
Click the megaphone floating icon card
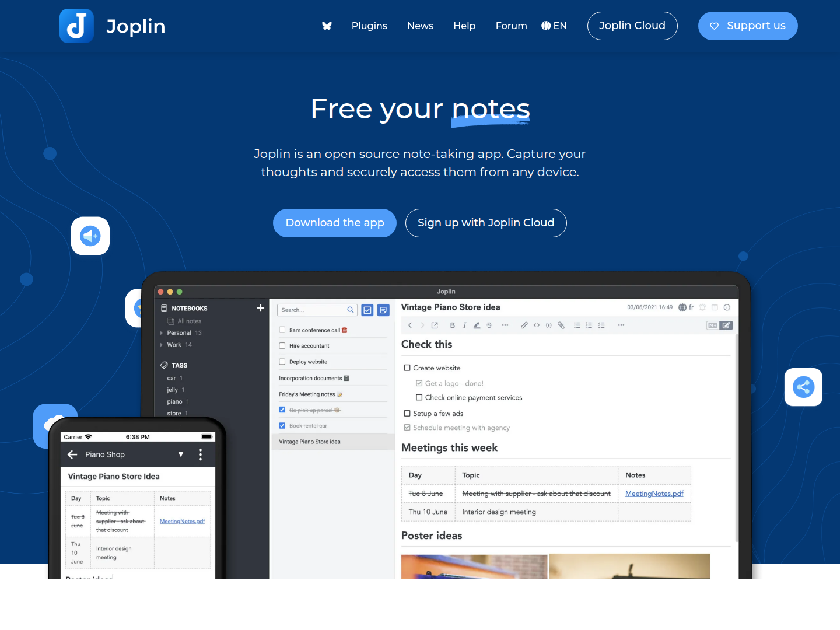point(90,236)
